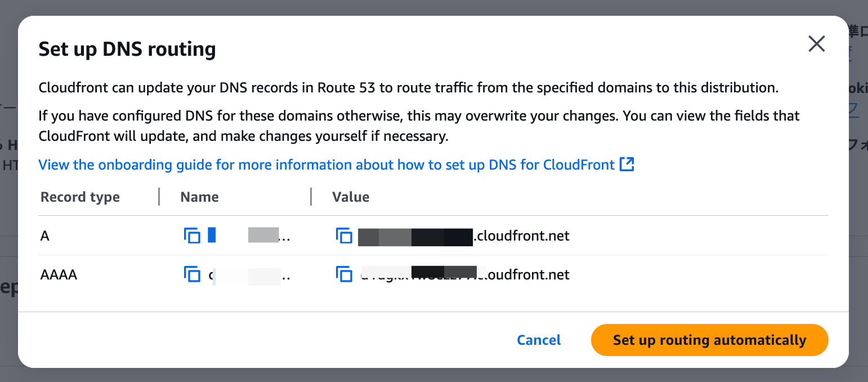Close the Set up DNS routing dialog
Screen dimensions: 868x382
(x=817, y=43)
